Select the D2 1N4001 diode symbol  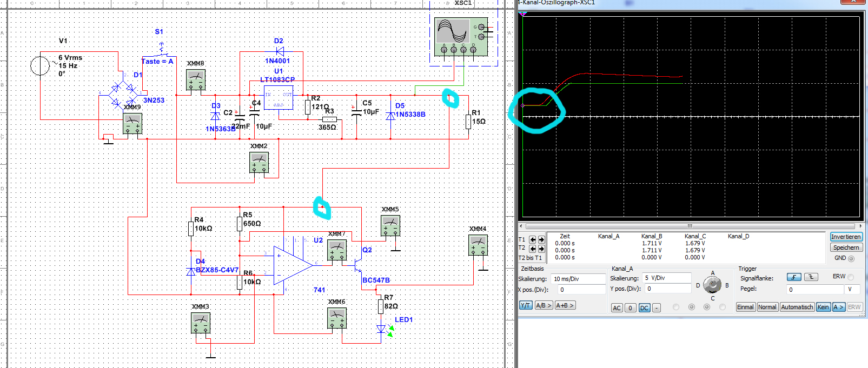280,52
